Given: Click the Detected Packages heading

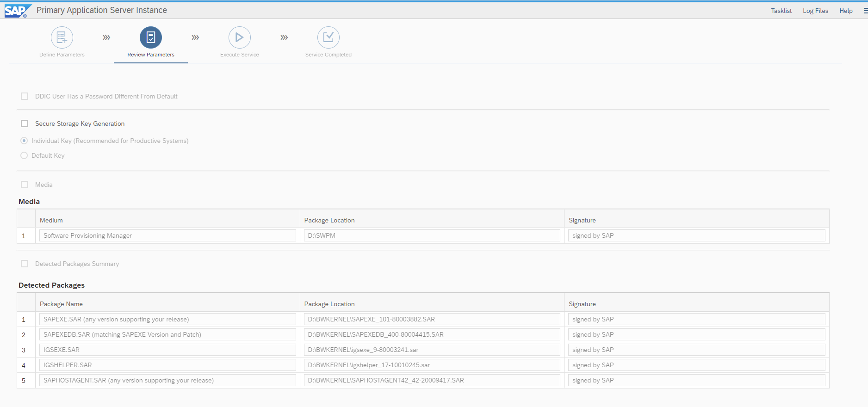Looking at the screenshot, I should (x=51, y=285).
